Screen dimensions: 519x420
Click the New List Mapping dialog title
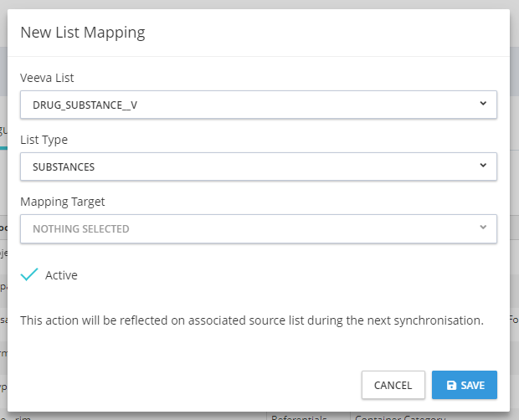click(83, 33)
